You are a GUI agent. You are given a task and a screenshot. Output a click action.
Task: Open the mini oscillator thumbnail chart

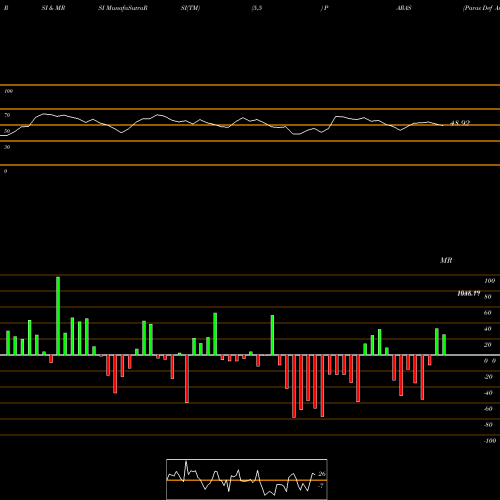[247, 479]
